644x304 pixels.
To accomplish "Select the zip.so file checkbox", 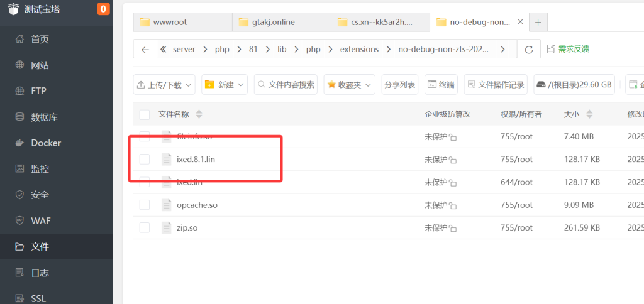I will [145, 227].
